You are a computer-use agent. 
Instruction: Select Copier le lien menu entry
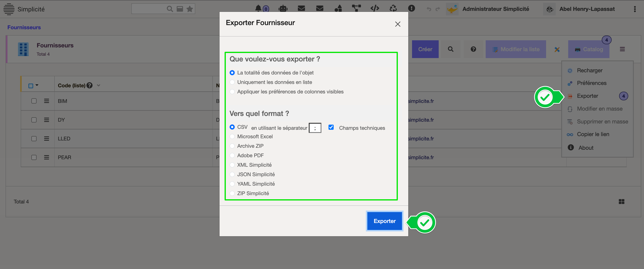pyautogui.click(x=593, y=134)
